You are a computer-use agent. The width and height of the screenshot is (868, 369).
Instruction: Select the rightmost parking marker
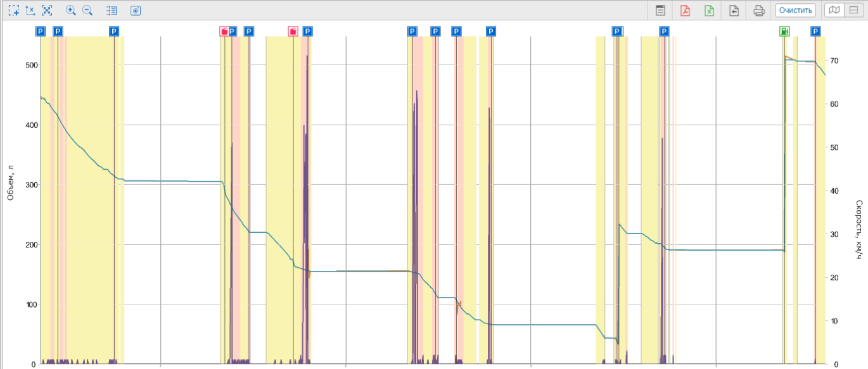click(816, 31)
